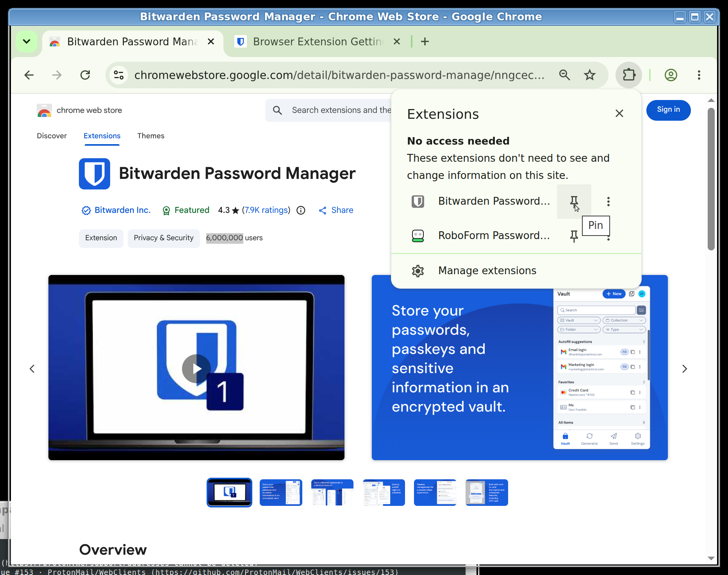Share this extension
This screenshot has width=728, height=575.
[336, 210]
